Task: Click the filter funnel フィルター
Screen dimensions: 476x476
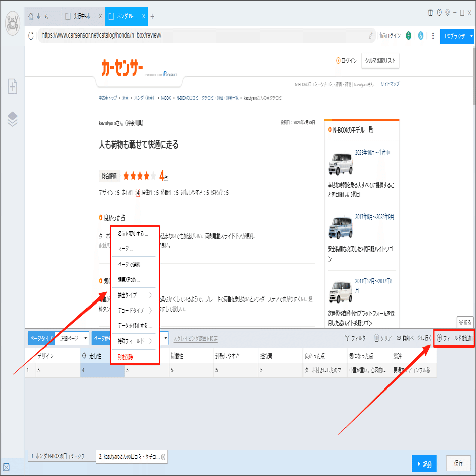Action: [357, 338]
